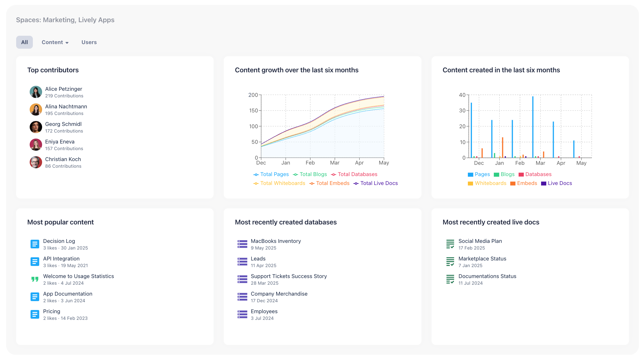This screenshot has width=644, height=359.
Task: Click the database icon next to Employees
Action: [242, 314]
